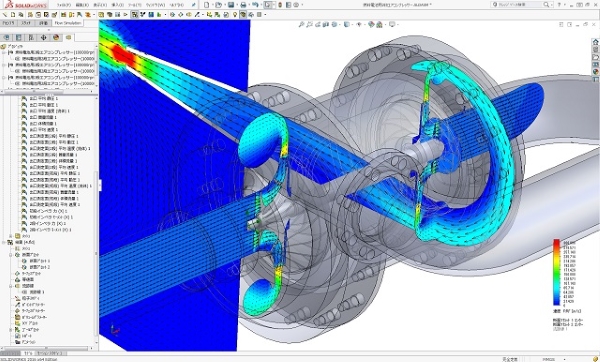Click the Rebuild traffic-light icon
Image resolution: width=600 pixels, height=362 pixels.
[x=280, y=5]
